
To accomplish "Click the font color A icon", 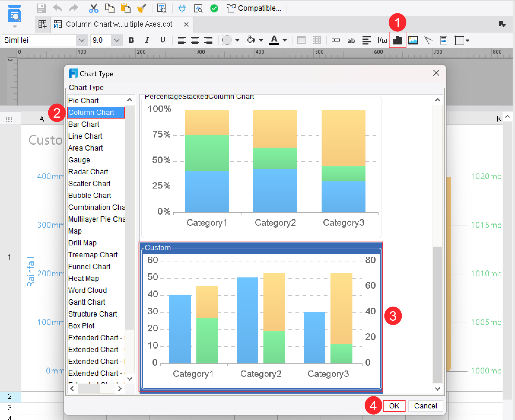I will pos(274,40).
